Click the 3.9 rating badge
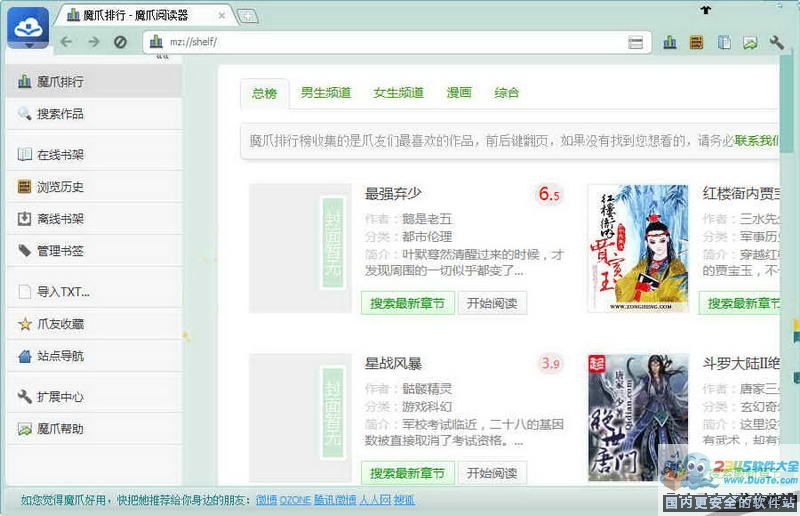 tap(551, 363)
